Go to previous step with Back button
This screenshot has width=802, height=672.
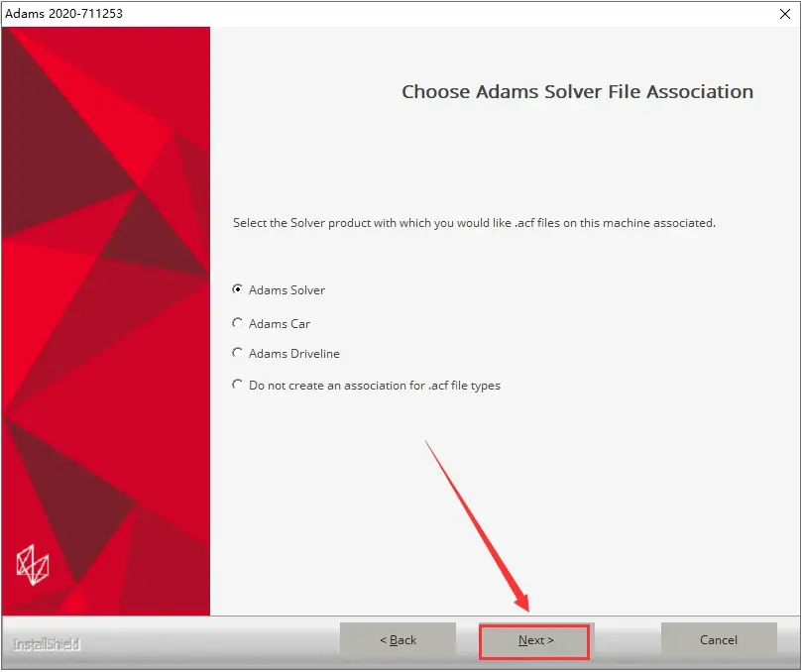coord(398,640)
